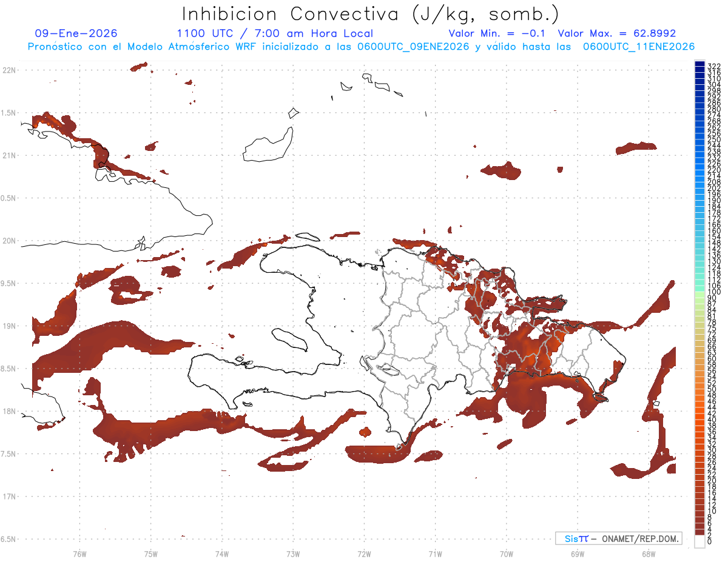Click the legend value '10'
The height and width of the screenshot is (562, 728).
tap(712, 511)
